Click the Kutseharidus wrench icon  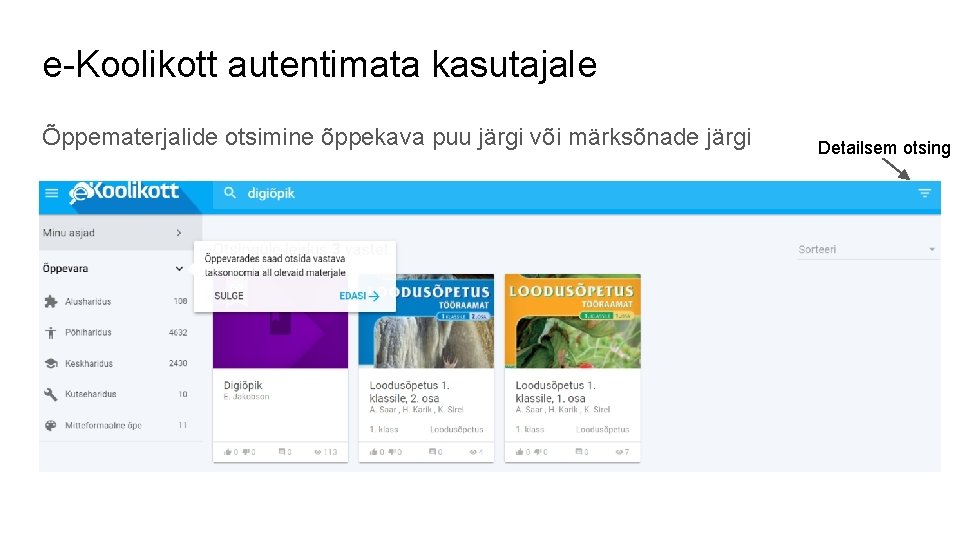[x=51, y=394]
